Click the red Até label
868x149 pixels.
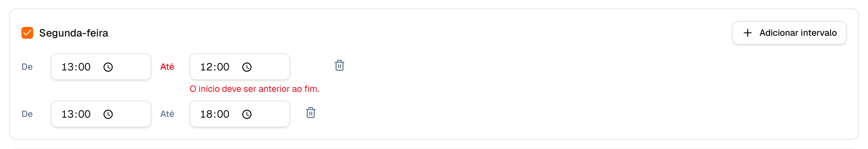167,67
